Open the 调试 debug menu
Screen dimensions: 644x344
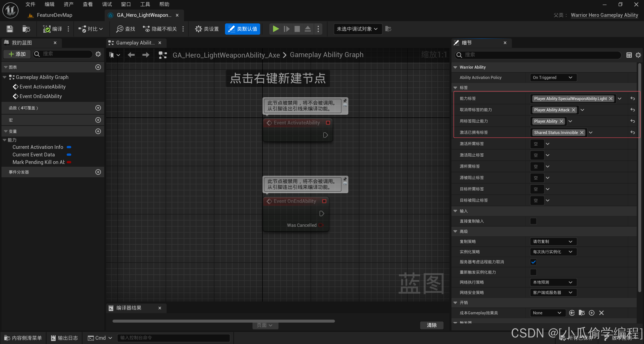[x=107, y=4]
